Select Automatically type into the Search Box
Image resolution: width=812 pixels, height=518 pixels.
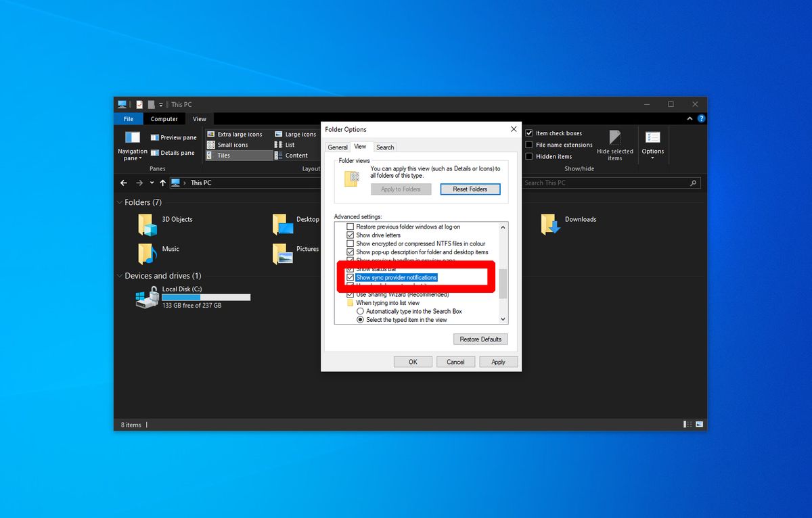click(x=361, y=312)
